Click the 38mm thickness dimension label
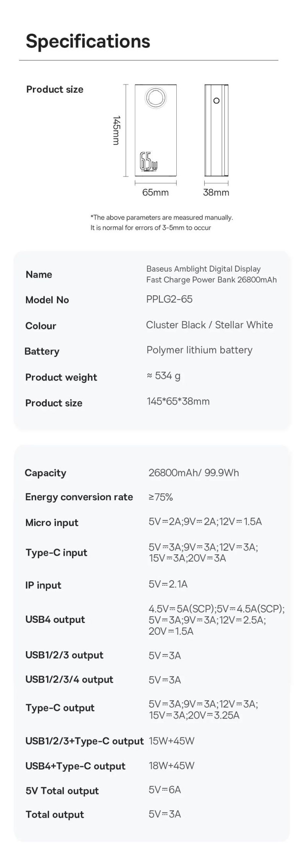 [216, 192]
